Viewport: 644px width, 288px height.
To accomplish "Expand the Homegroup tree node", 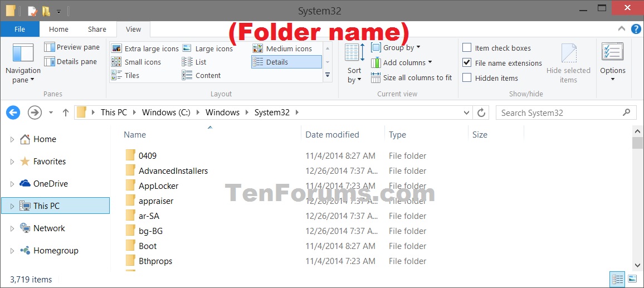I will click(12, 251).
